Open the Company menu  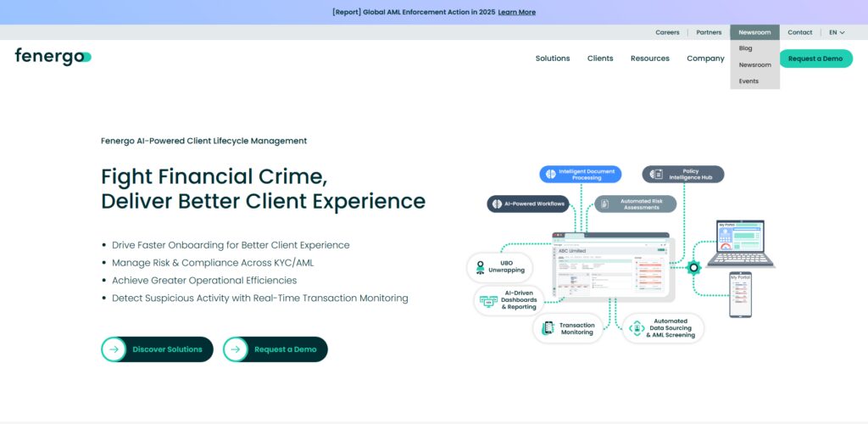[x=705, y=59]
